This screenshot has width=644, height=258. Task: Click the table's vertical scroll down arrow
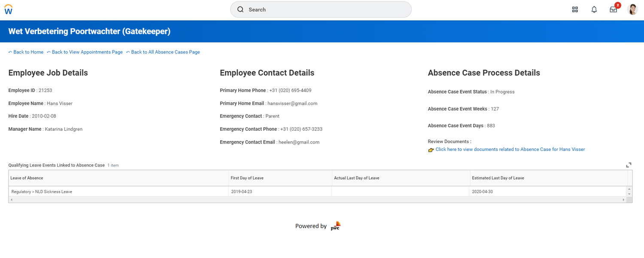coord(629,194)
